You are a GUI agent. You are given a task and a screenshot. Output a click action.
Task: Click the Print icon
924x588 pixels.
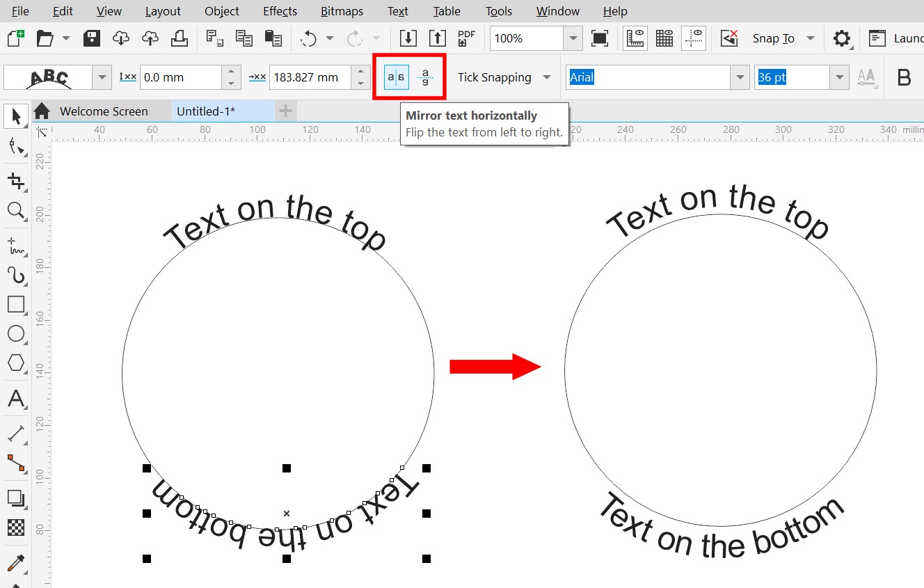click(180, 38)
